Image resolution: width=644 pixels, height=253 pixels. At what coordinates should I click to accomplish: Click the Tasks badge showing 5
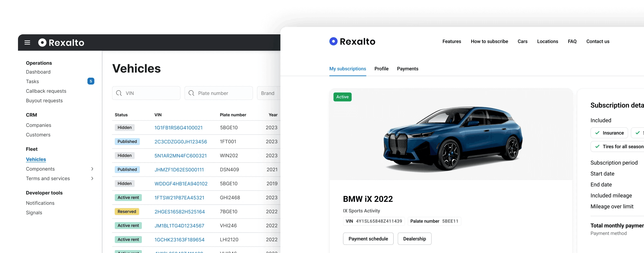point(91,81)
